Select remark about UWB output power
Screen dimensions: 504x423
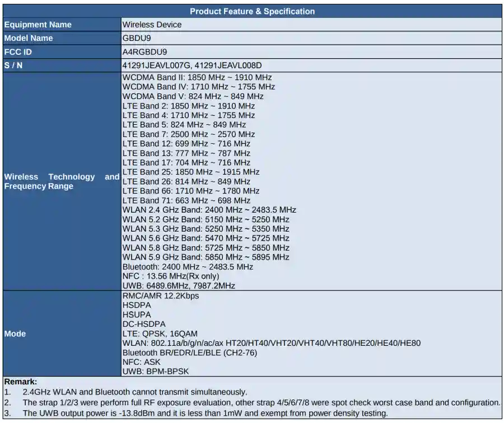pyautogui.click(x=205, y=413)
